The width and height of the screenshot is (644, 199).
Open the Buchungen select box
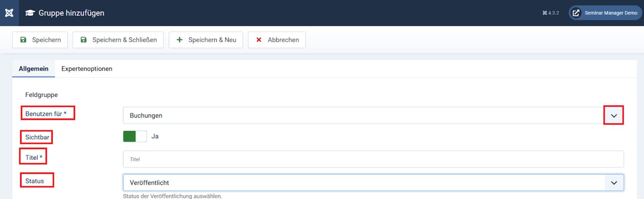(362, 116)
